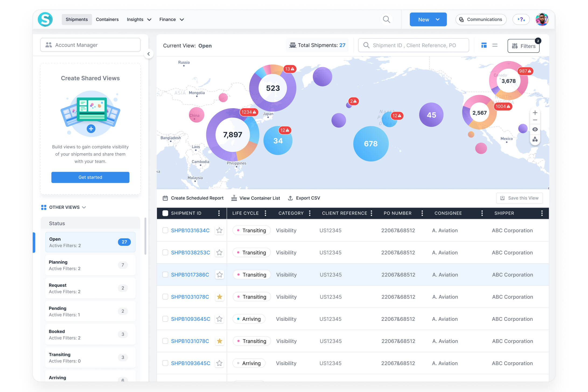Screen dimensions: 588x392
Task: Click the 987 alert badge
Action: [x=525, y=71]
